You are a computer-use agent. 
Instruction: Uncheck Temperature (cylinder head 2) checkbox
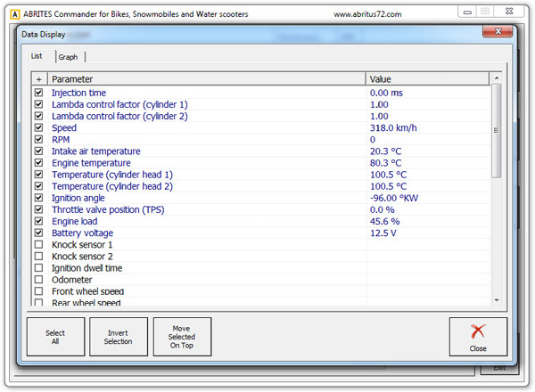[x=38, y=186]
